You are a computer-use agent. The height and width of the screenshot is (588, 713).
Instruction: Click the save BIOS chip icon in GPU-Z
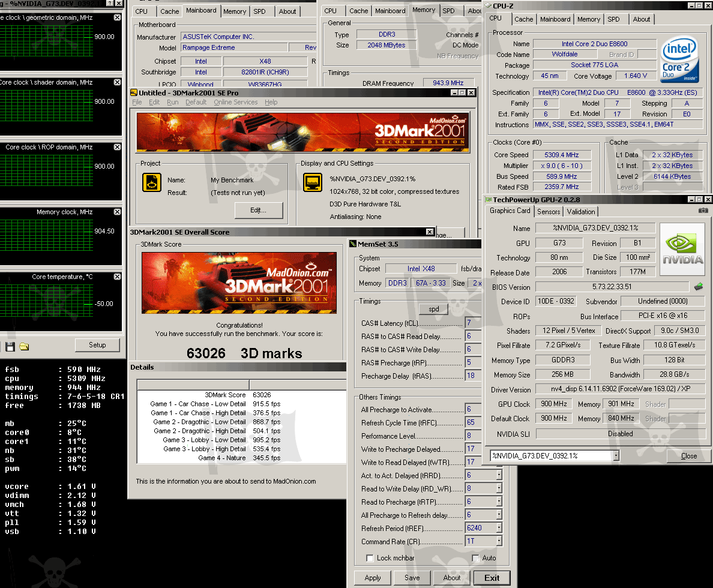[x=699, y=286]
